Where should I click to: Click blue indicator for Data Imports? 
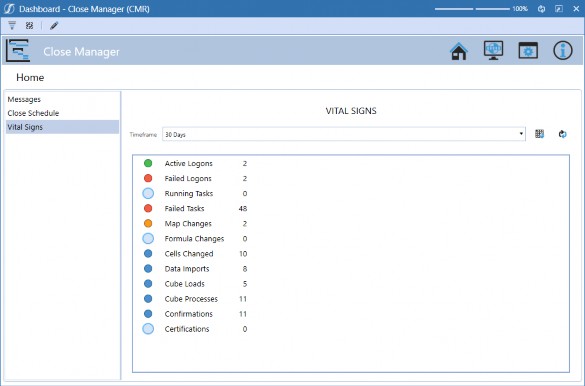coord(148,269)
